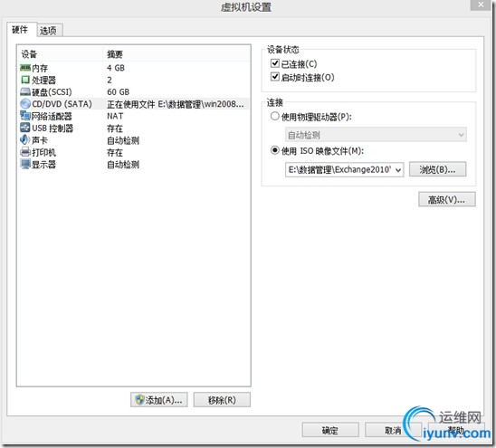496x448 pixels.
Task: Select the processor (处理器) device icon
Action: pos(25,80)
